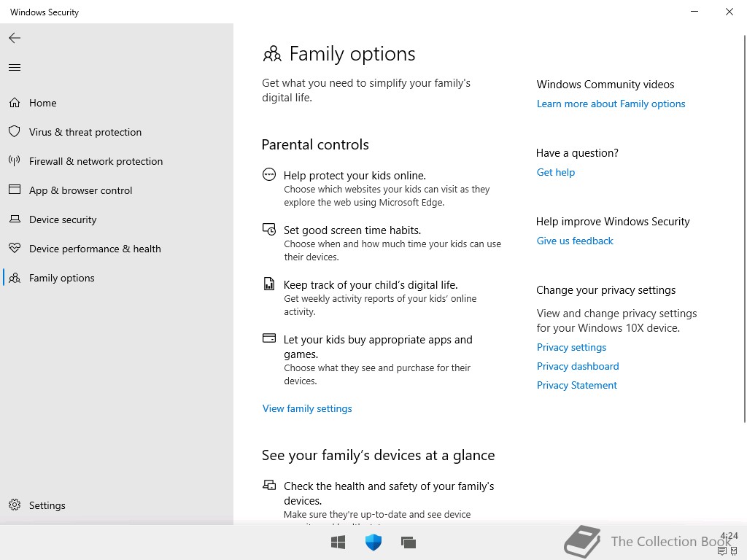
Task: Click 'Keep track of your child's digital life.'
Action: click(x=371, y=285)
